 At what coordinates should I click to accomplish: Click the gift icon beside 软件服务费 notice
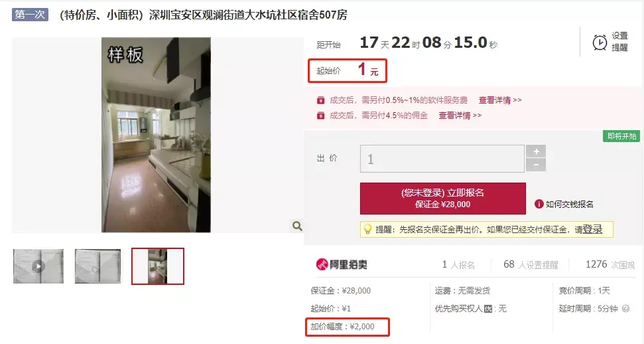321,100
